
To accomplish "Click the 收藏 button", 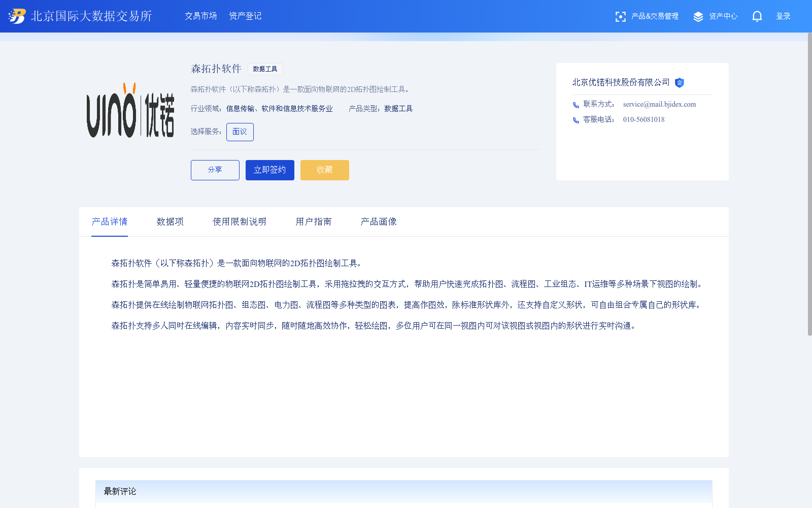I will point(325,170).
